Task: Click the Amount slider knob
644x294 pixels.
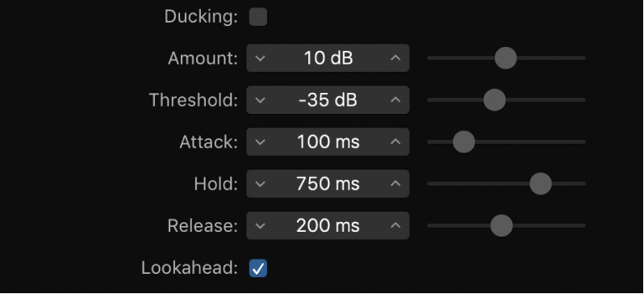Action: [505, 58]
